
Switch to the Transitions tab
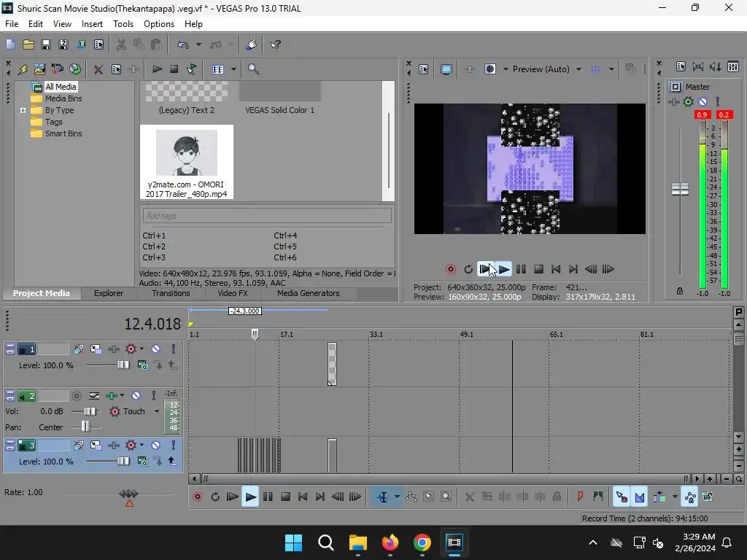(x=171, y=293)
